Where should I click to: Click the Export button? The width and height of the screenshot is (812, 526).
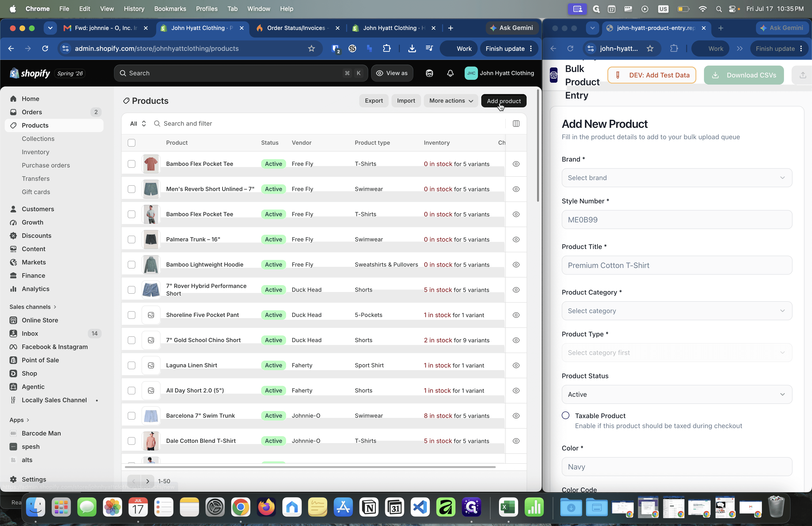373,101
